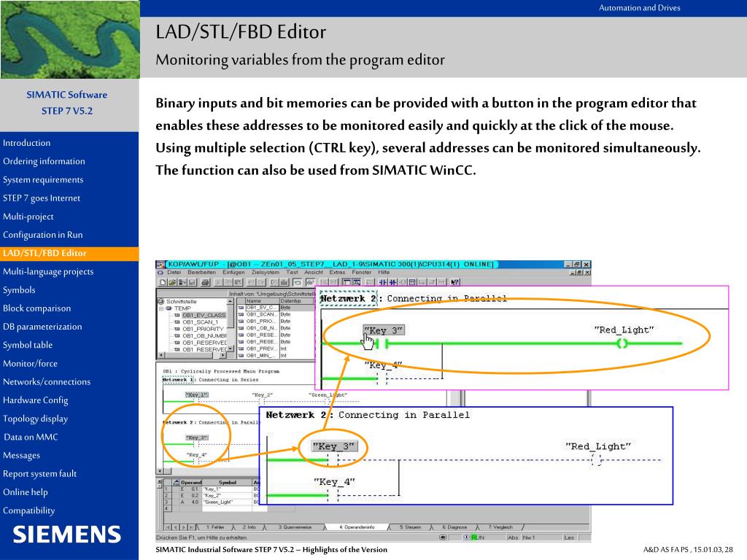Open the Bearbeiten menu
747x560 pixels.
point(201,273)
